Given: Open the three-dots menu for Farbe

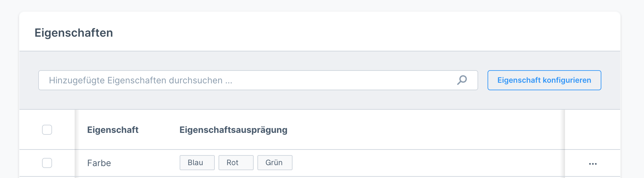Looking at the screenshot, I should pyautogui.click(x=593, y=164).
